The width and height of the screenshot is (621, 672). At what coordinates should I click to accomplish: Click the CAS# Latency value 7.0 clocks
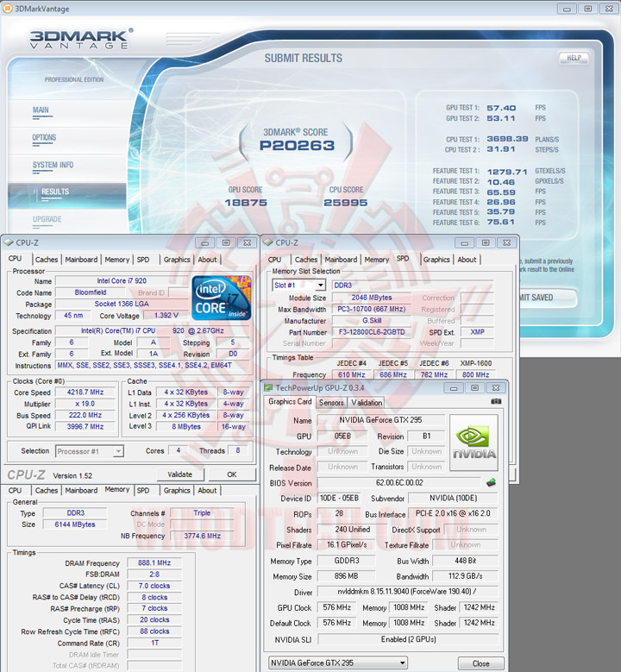pos(154,586)
